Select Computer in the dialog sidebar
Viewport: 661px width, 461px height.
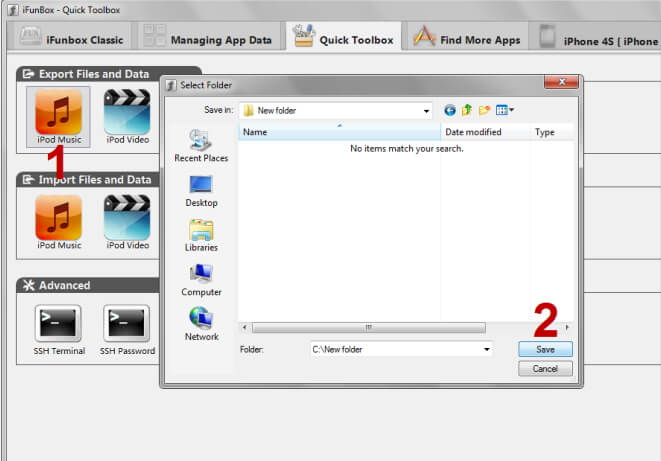201,280
